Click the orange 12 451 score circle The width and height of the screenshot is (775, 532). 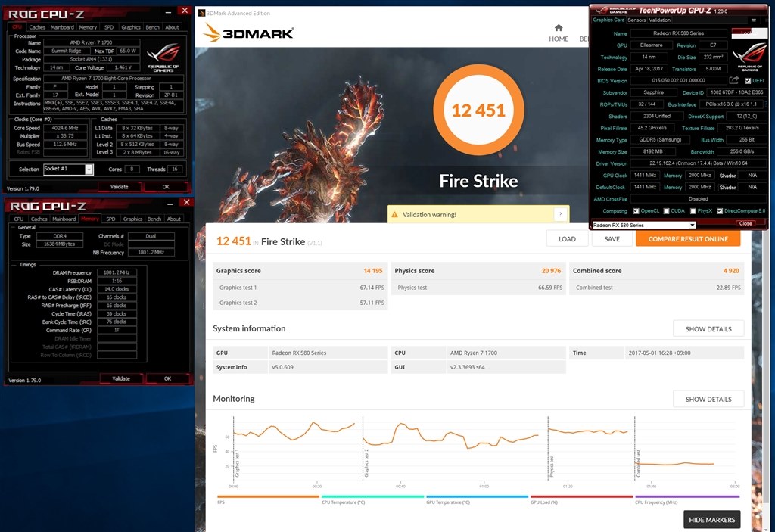(478, 110)
